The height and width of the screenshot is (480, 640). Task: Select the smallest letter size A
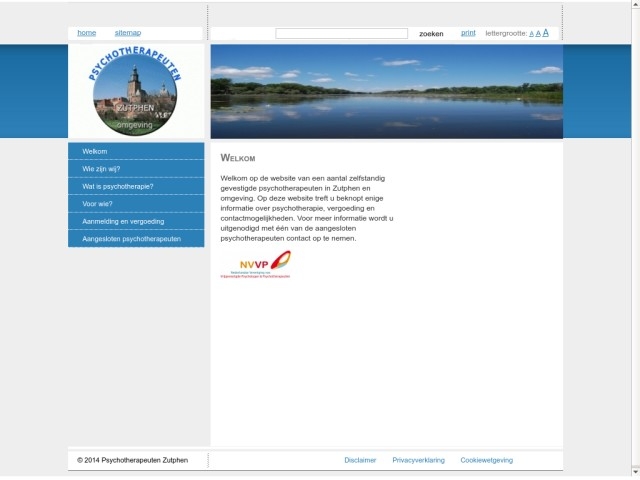pos(531,34)
